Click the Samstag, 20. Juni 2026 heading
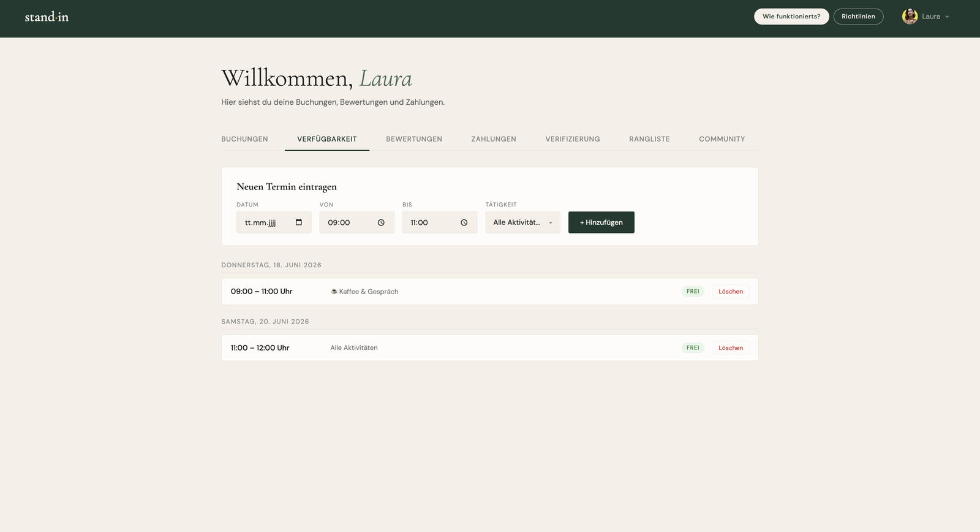980x532 pixels. click(x=265, y=322)
